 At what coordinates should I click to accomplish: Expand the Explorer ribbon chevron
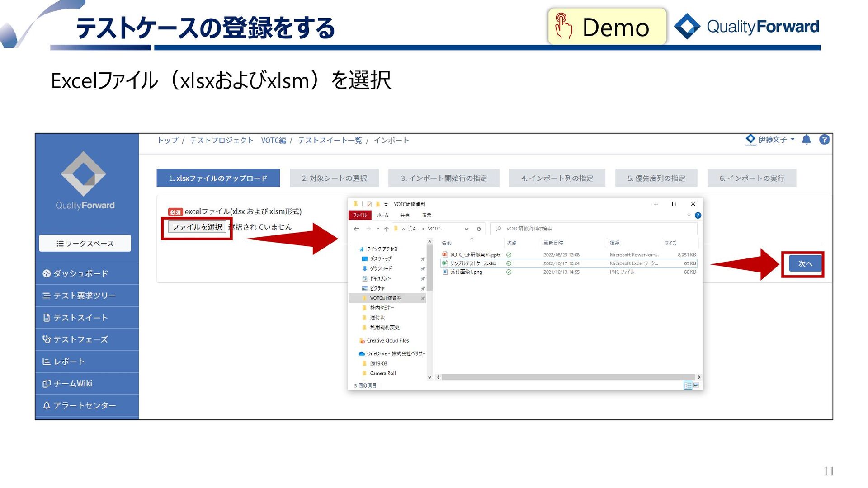pos(689,216)
